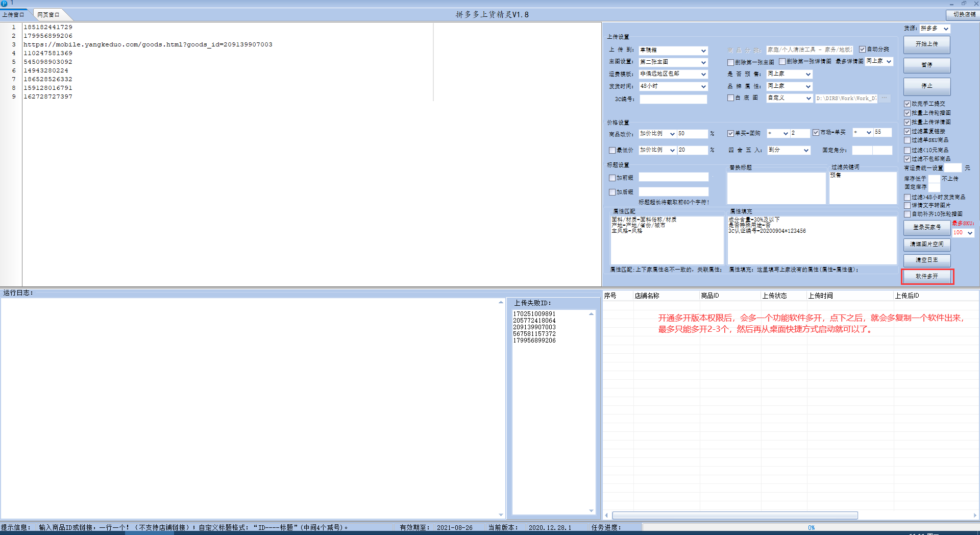This screenshot has width=980, height=535.
Task: Toggle 批量上传详情图 checkbox
Action: coord(907,123)
